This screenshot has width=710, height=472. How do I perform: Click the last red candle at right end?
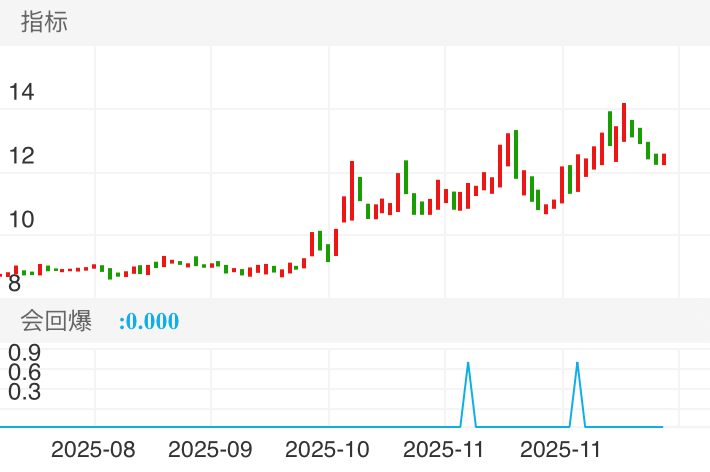tap(664, 159)
